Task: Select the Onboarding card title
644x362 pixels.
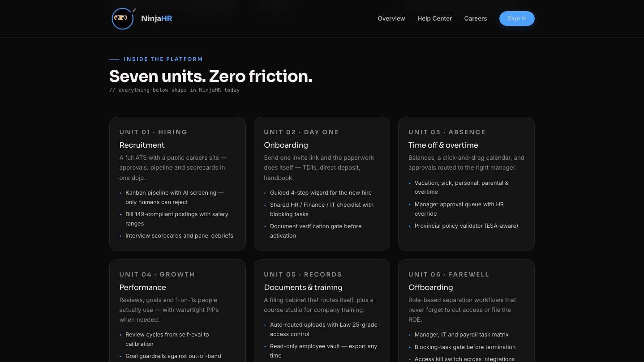Action: pos(286,145)
